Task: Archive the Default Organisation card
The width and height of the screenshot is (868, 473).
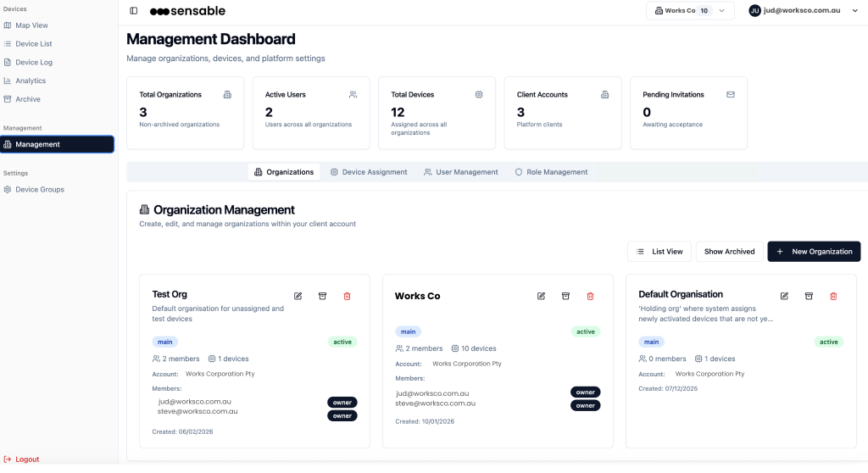Action: pyautogui.click(x=809, y=297)
